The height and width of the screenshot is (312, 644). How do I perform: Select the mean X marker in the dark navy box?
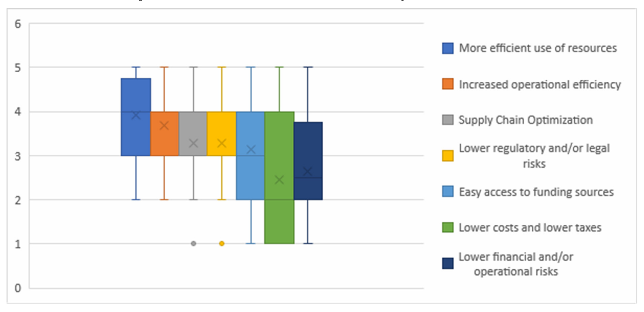(308, 172)
